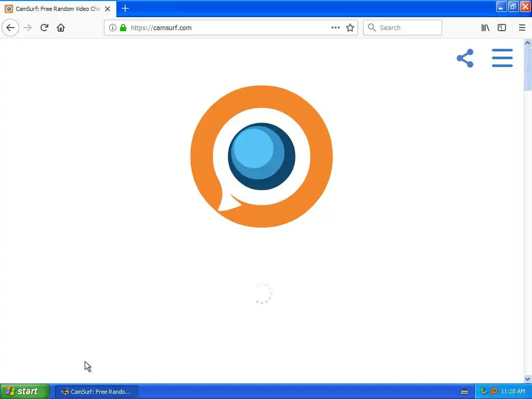Click into the Firefox Search box
Image resolution: width=532 pixels, height=399 pixels.
(403, 28)
